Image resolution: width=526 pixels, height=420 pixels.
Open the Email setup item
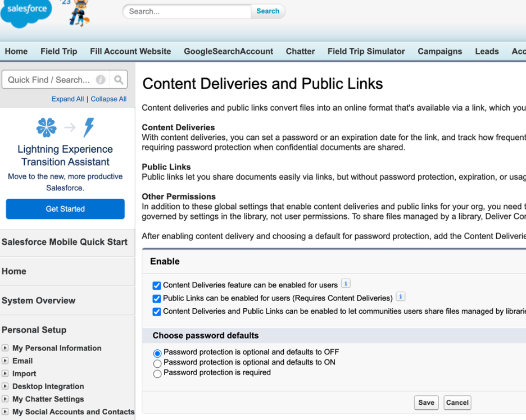pos(22,360)
